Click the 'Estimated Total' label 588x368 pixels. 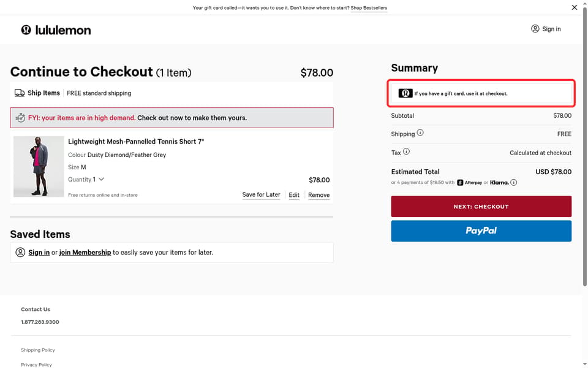415,172
